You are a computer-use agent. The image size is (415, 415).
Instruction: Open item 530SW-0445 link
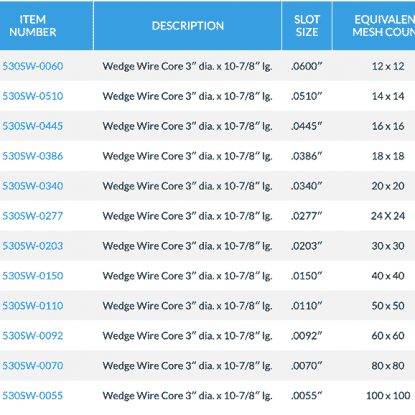33,126
